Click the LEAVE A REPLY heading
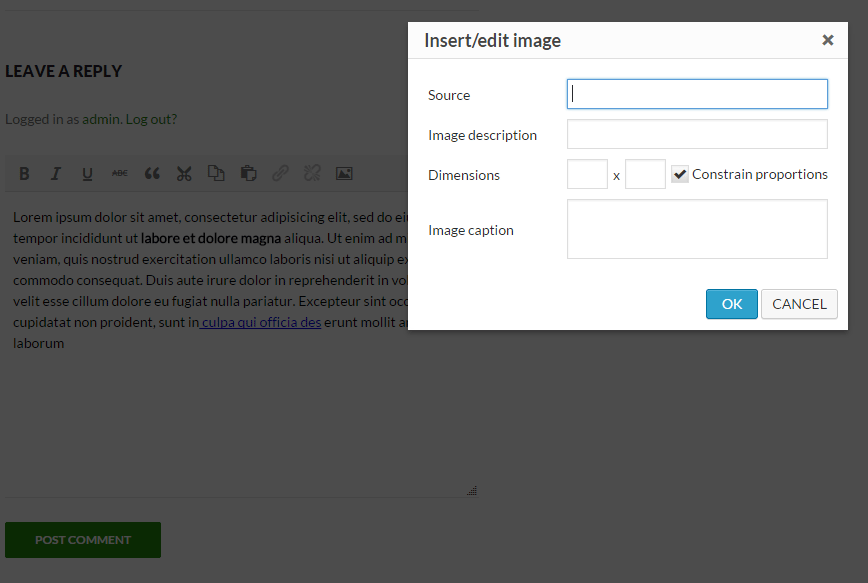This screenshot has width=868, height=583. 63,71
